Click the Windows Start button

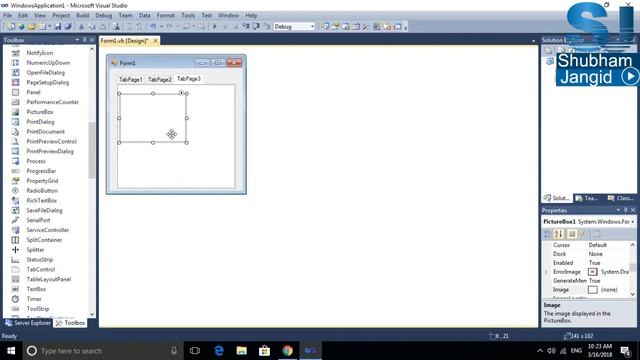click(11, 351)
